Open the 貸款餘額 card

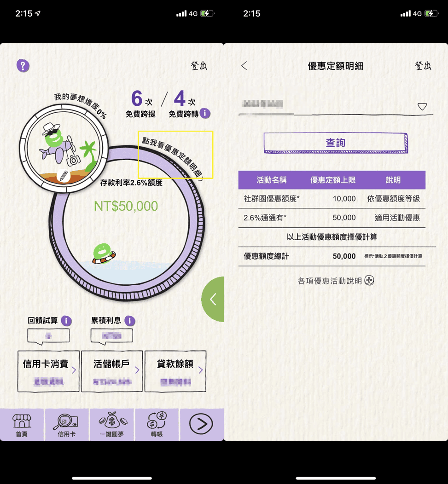175,371
